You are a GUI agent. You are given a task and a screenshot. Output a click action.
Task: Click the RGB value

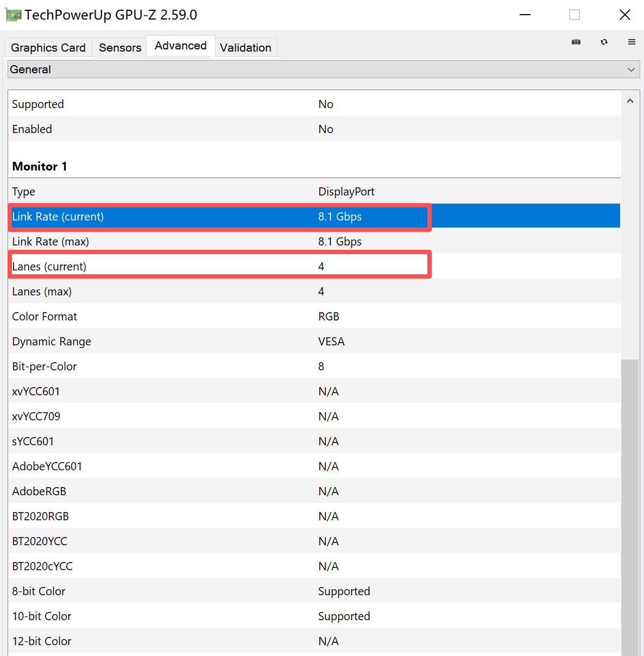(x=329, y=317)
